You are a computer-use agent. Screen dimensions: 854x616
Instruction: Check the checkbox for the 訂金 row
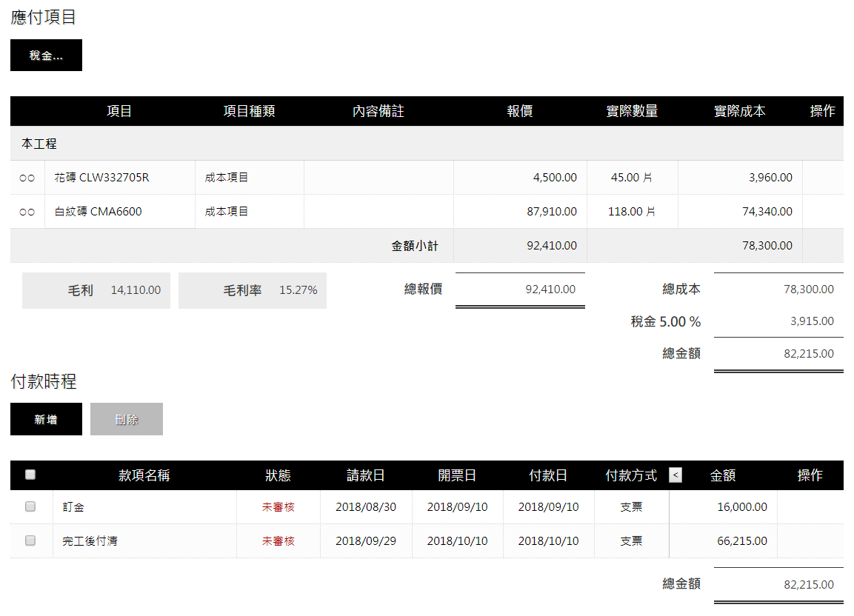pyautogui.click(x=30, y=507)
